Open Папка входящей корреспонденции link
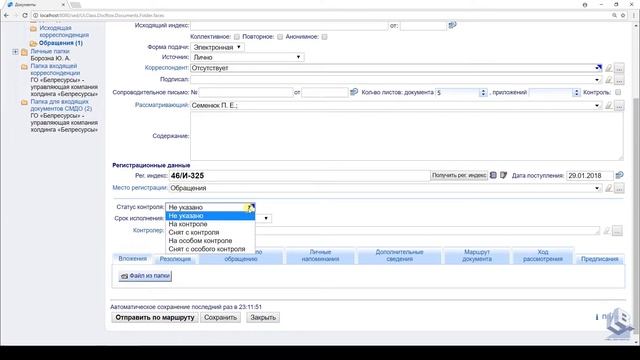 pyautogui.click(x=55, y=69)
